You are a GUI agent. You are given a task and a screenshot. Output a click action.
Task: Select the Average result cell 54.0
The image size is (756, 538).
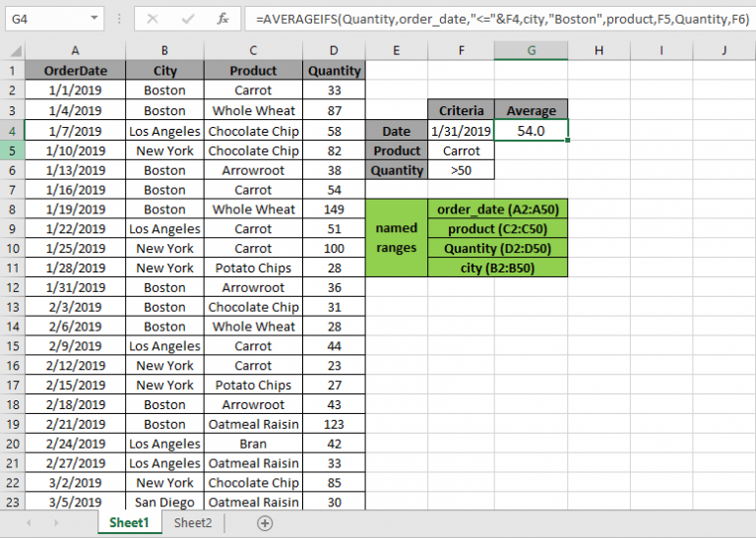(x=531, y=131)
